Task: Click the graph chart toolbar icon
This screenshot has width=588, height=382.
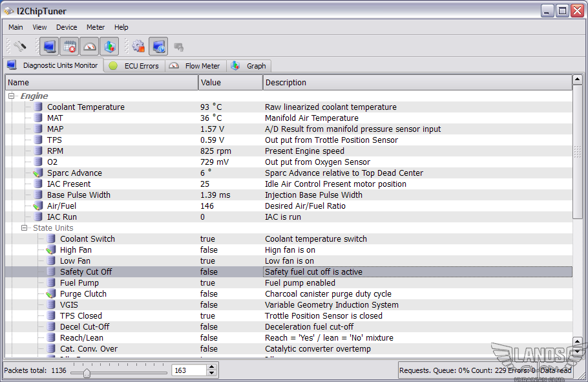Action: pyautogui.click(x=109, y=47)
